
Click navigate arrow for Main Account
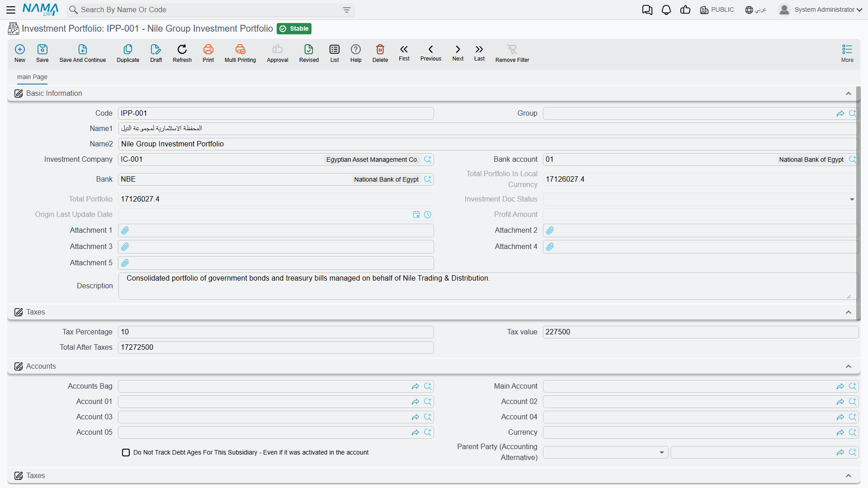(840, 386)
